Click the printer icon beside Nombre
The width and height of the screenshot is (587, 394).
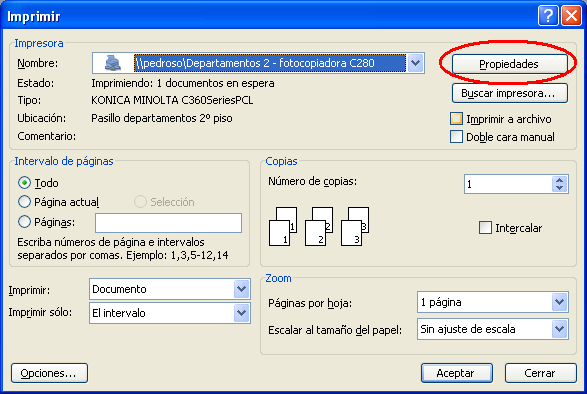point(112,63)
